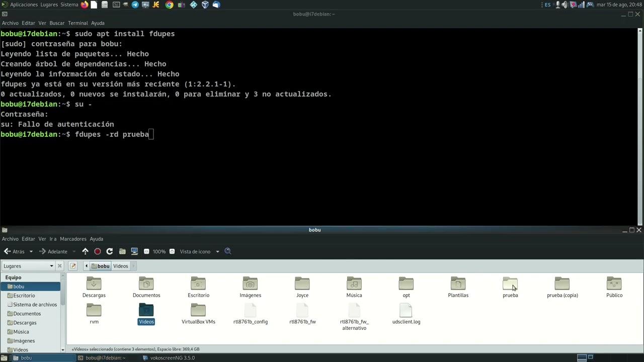Screen dimensions: 644x362
Task: Toggle icon zoom with the 100% control
Action: pos(159,251)
